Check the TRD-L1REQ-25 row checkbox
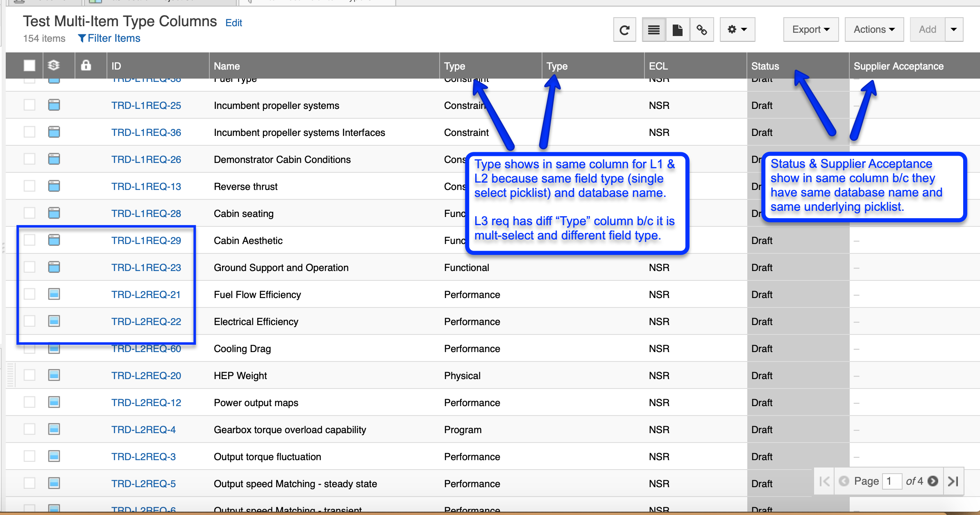 tap(29, 105)
